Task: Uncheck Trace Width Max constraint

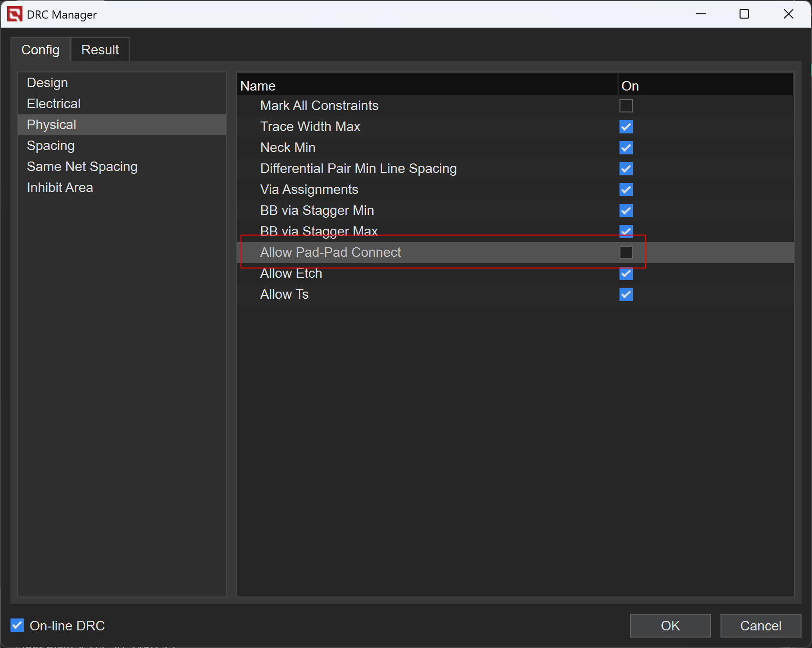Action: pos(626,127)
